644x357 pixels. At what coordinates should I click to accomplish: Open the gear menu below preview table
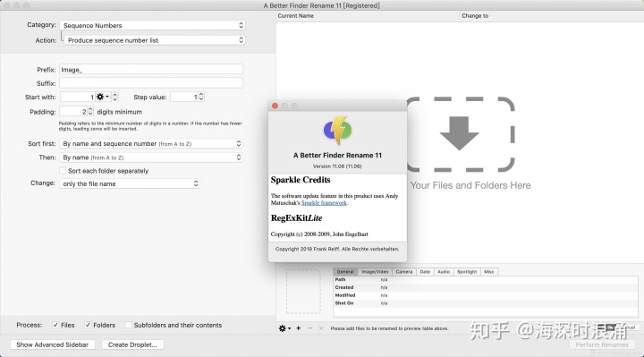tap(284, 328)
